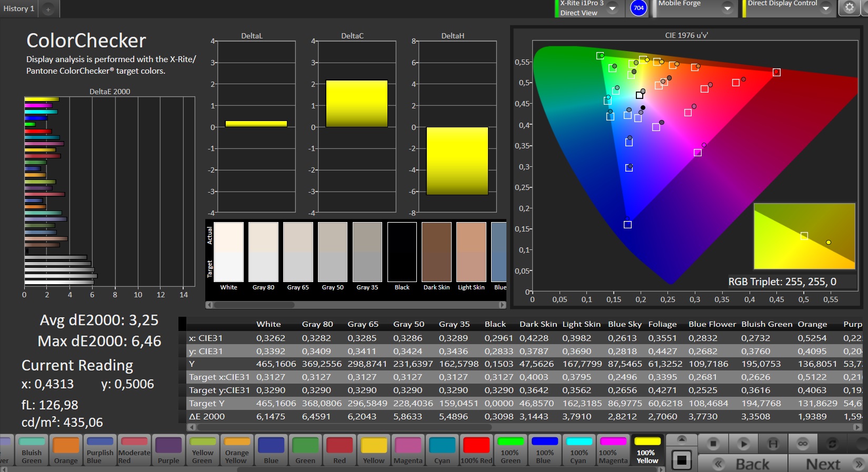The width and height of the screenshot is (868, 472).
Task: Switch to the History 1 tab
Action: click(x=19, y=8)
